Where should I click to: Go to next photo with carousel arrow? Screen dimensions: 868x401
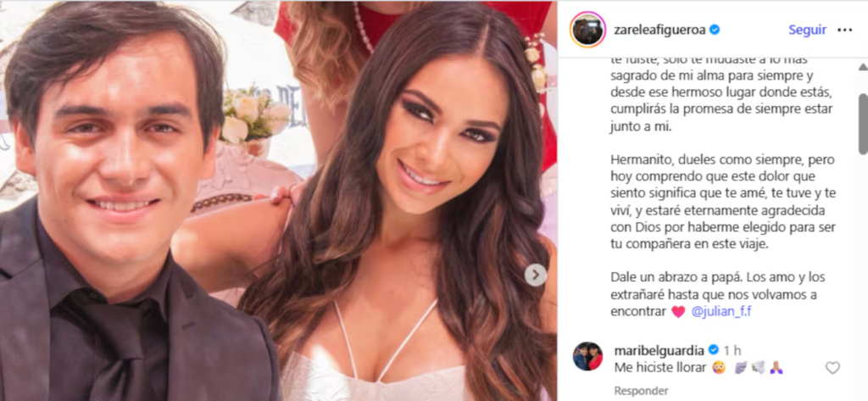[x=536, y=275]
